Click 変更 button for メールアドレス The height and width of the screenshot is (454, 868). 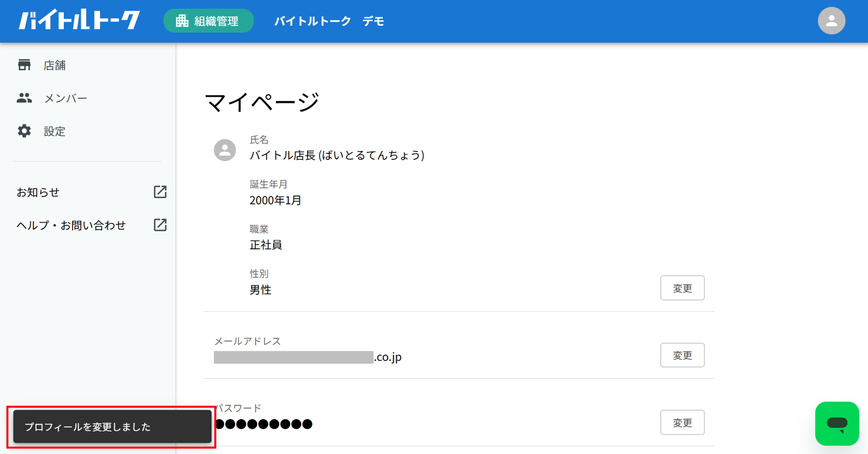pos(682,355)
